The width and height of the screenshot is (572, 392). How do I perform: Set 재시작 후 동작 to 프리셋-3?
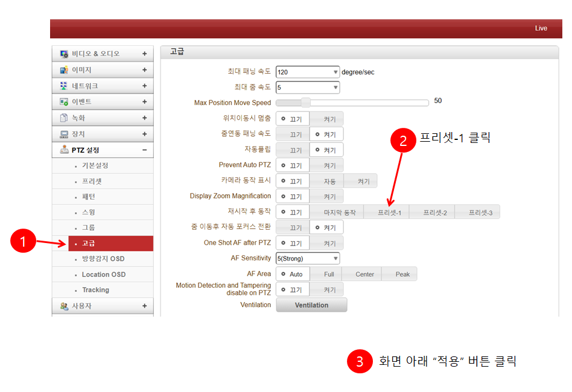click(x=477, y=212)
